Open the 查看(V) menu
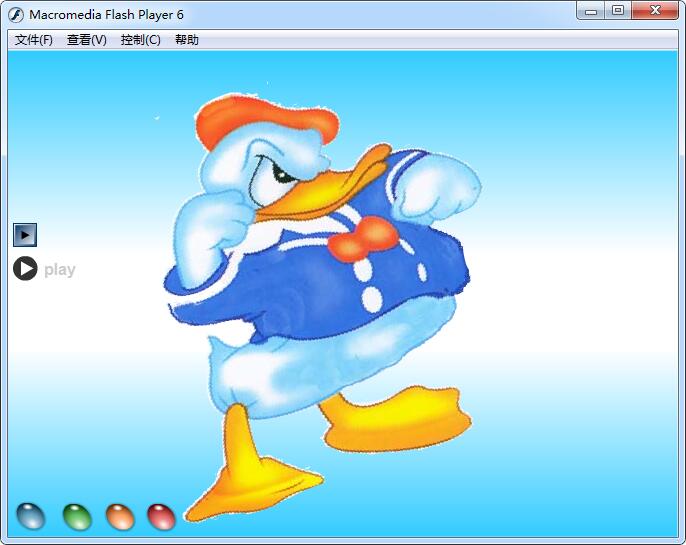The height and width of the screenshot is (545, 686). pyautogui.click(x=87, y=40)
